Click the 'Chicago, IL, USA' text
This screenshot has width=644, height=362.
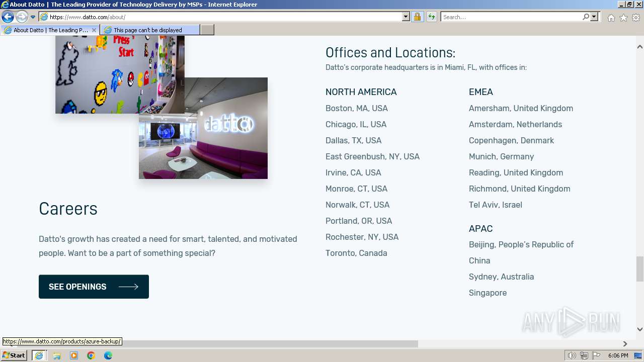point(356,124)
